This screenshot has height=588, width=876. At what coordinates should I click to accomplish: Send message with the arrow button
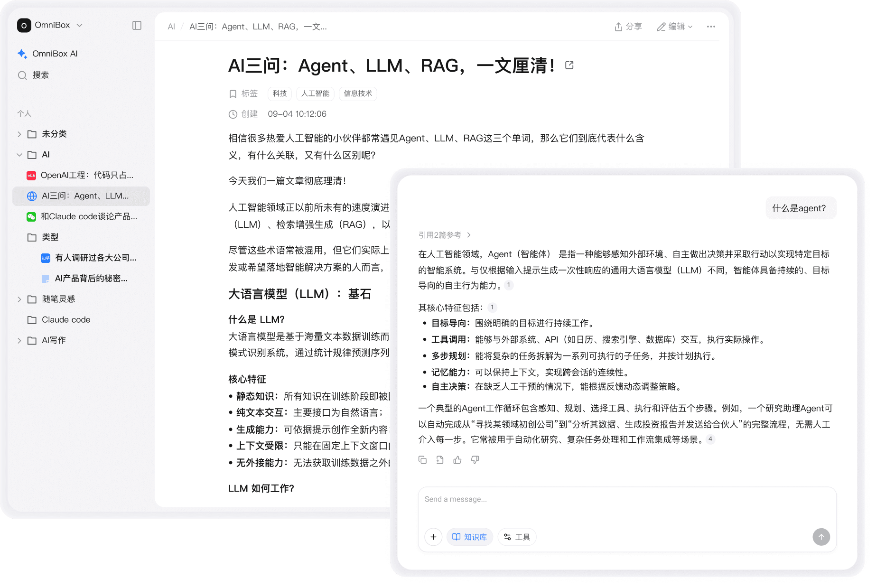(821, 537)
